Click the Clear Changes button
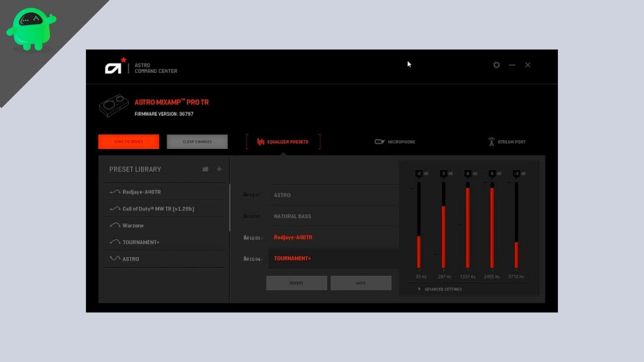The image size is (644, 362). point(197,142)
